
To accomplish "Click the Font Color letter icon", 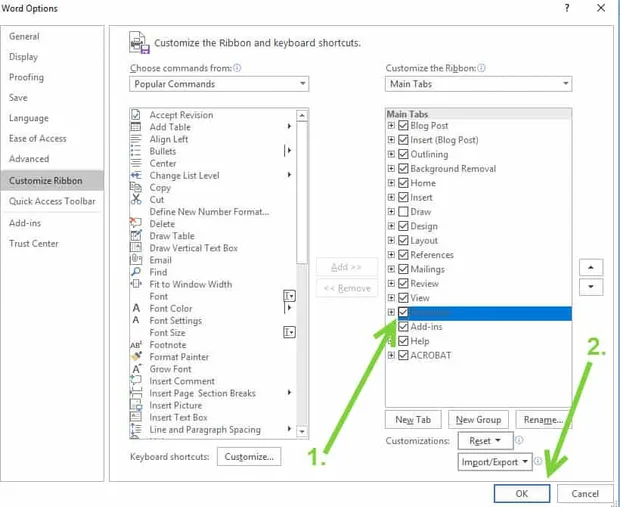I will point(136,308).
